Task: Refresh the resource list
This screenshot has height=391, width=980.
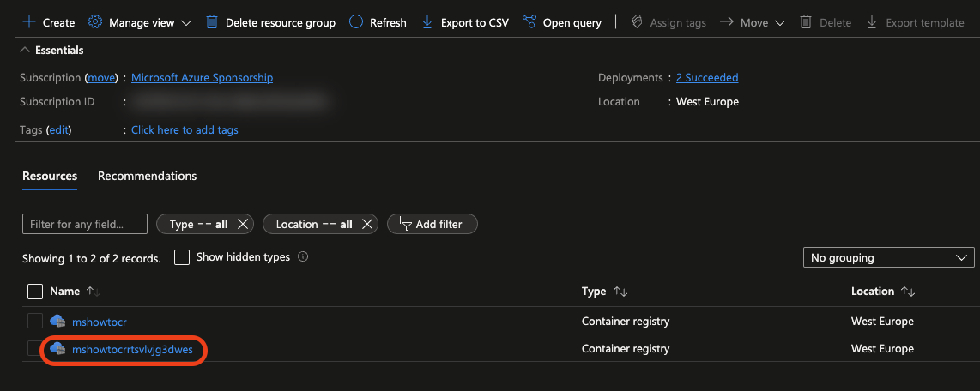Action: tap(378, 22)
